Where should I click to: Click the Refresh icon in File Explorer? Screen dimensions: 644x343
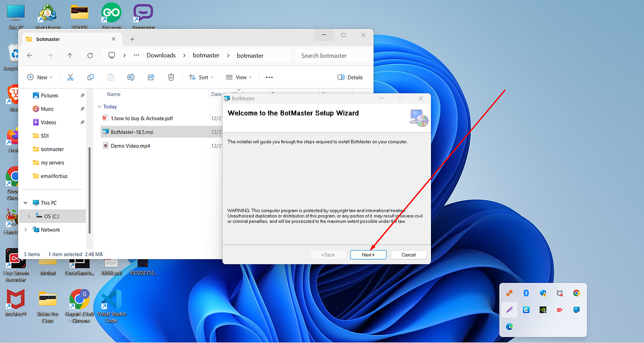pyautogui.click(x=90, y=55)
